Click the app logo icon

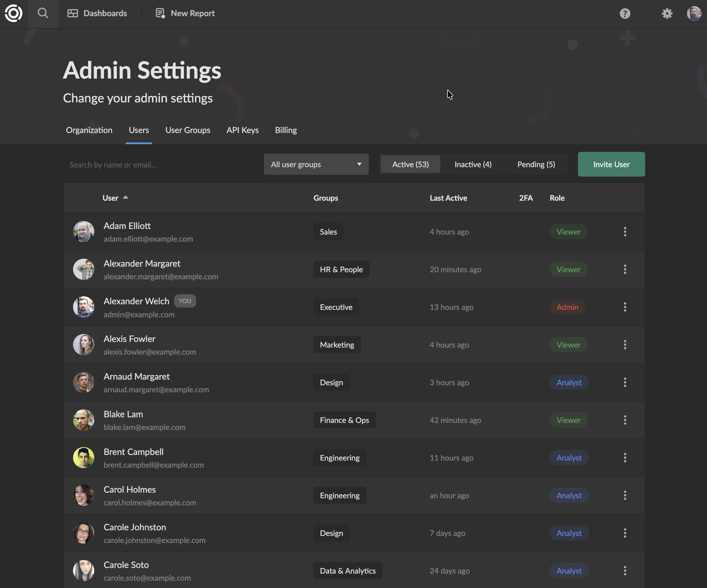click(x=13, y=14)
